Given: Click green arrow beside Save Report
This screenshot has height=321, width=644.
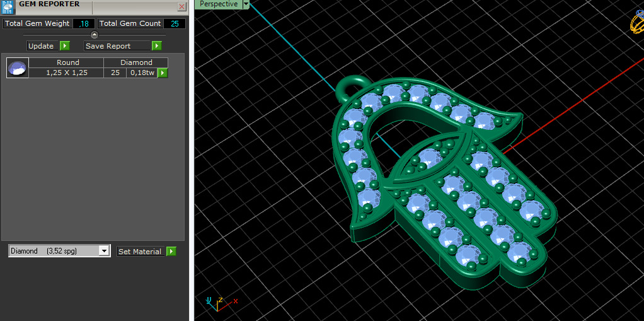Looking at the screenshot, I should 156,46.
